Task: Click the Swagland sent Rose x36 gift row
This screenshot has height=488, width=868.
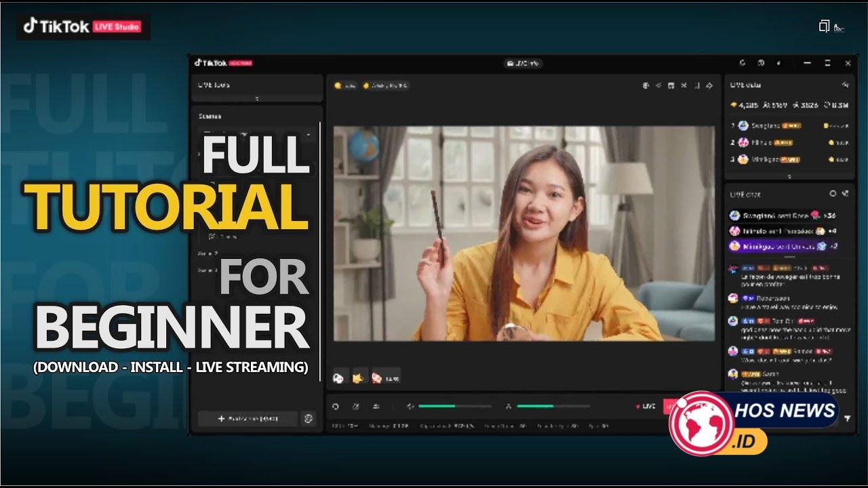Action: click(783, 216)
